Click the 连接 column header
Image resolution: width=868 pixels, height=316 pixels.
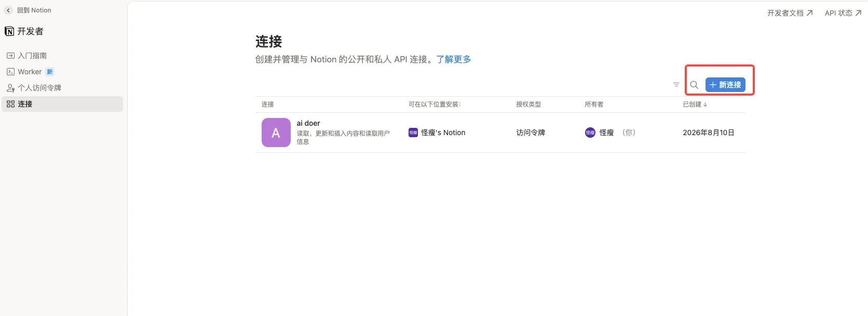(268, 104)
